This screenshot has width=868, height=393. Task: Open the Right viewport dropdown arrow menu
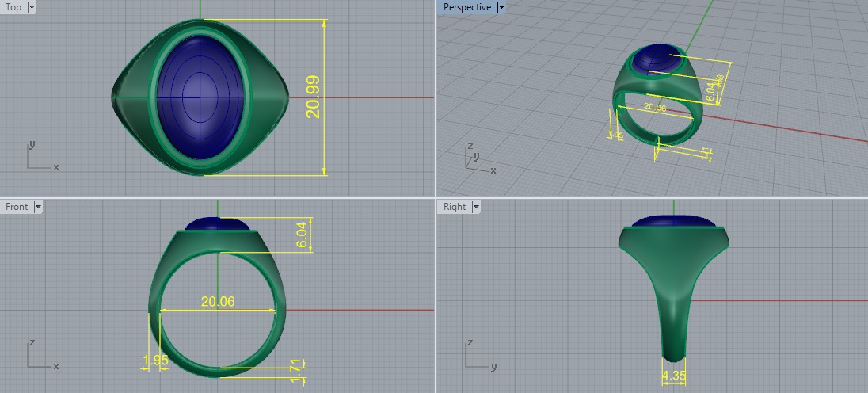click(475, 207)
